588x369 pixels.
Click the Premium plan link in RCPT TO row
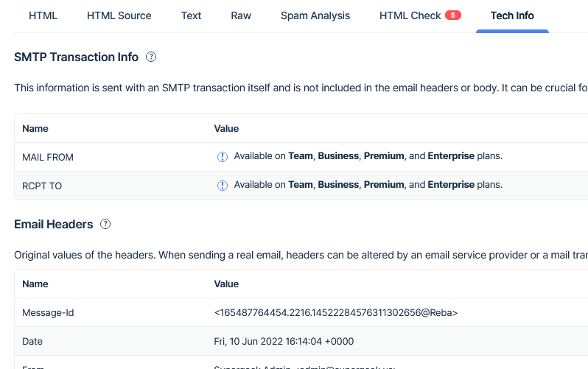pos(384,185)
